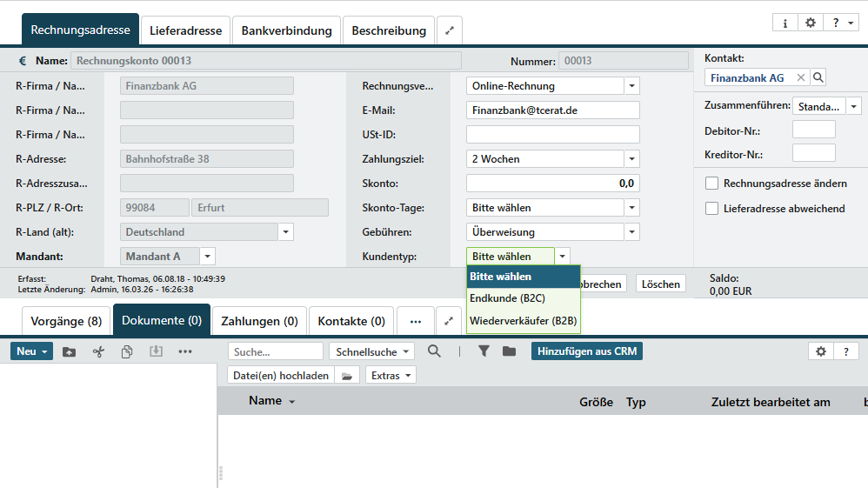This screenshot has height=488, width=868.
Task: Open the Mandant A dropdown
Action: 208,257
